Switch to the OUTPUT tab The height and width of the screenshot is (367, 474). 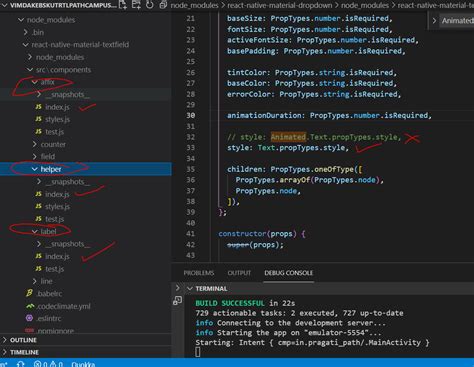(239, 273)
